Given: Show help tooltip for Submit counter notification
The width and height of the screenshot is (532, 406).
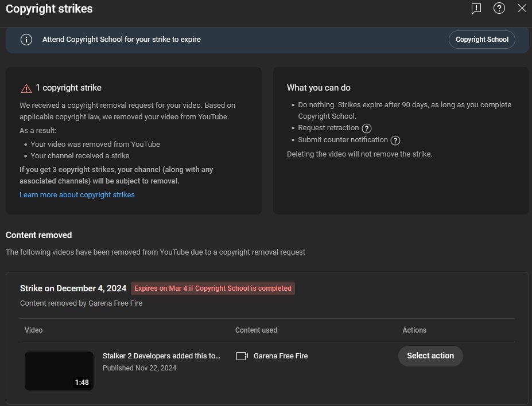Looking at the screenshot, I should (395, 140).
